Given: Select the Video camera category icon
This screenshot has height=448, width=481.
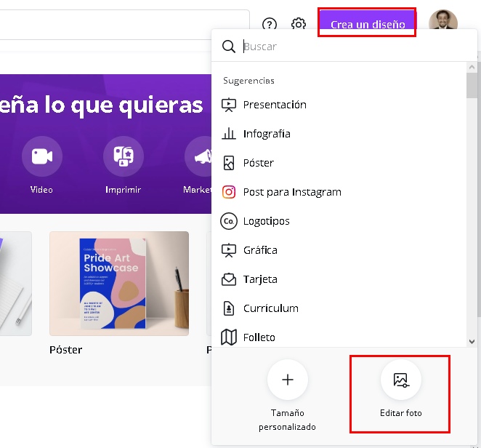Looking at the screenshot, I should 42,156.
